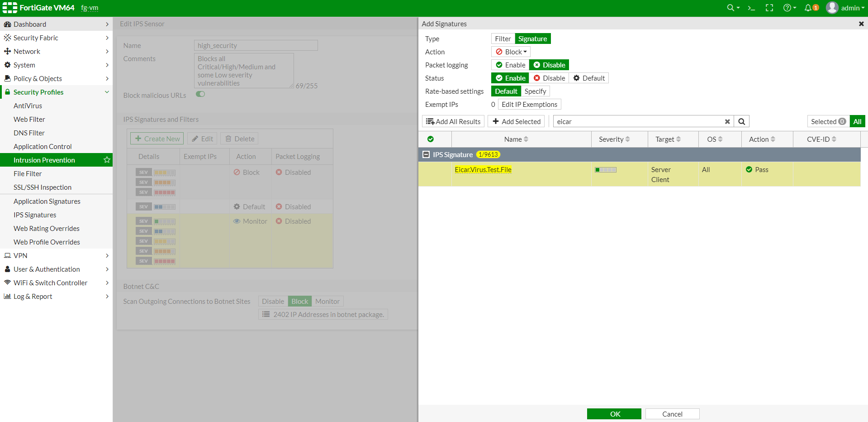
Task: Set Status to Enable
Action: [510, 78]
